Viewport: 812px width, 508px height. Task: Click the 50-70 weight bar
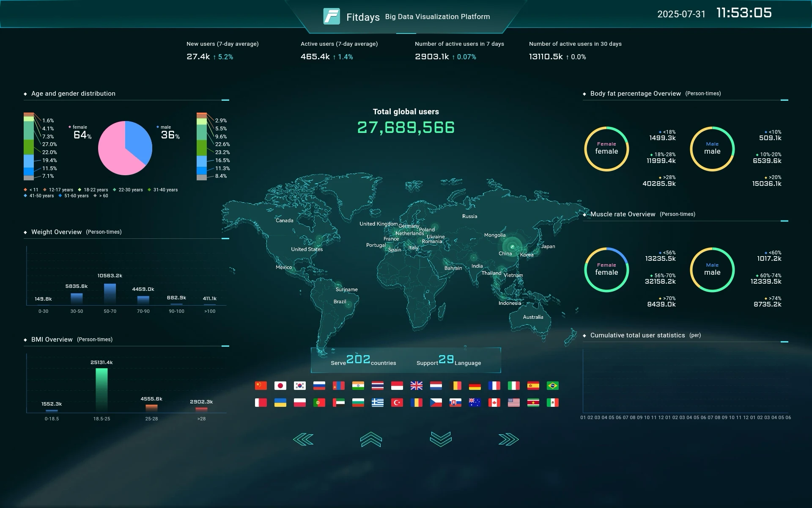point(110,294)
